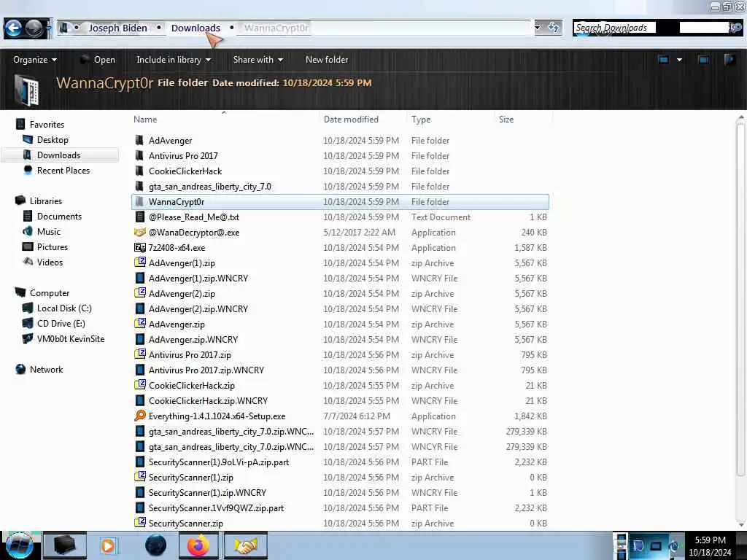Click the Open toolbar button
Viewport: 747px width, 560px height.
[98, 60]
